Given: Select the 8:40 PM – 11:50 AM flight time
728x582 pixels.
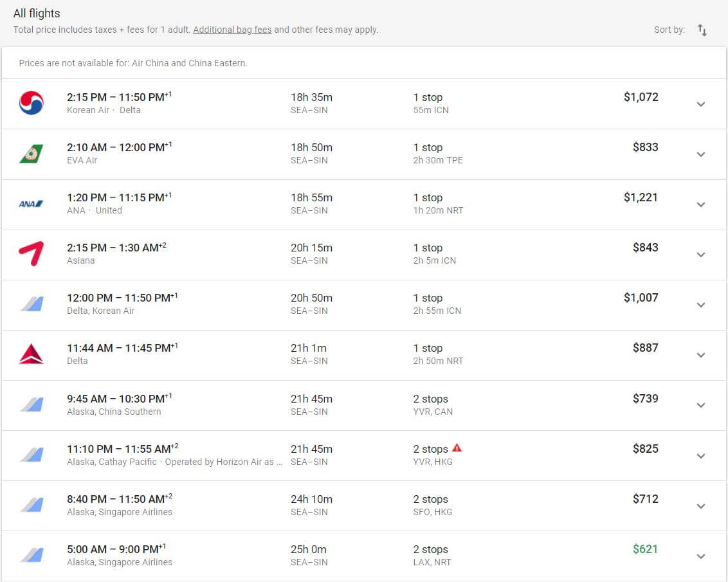Looking at the screenshot, I should (120, 498).
